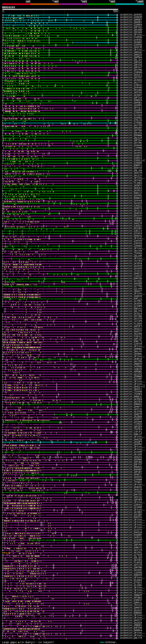The height and width of the screenshot is (644, 146).
Task: Click the label UniRef100_C1E8G6
Action: coord(131,572)
